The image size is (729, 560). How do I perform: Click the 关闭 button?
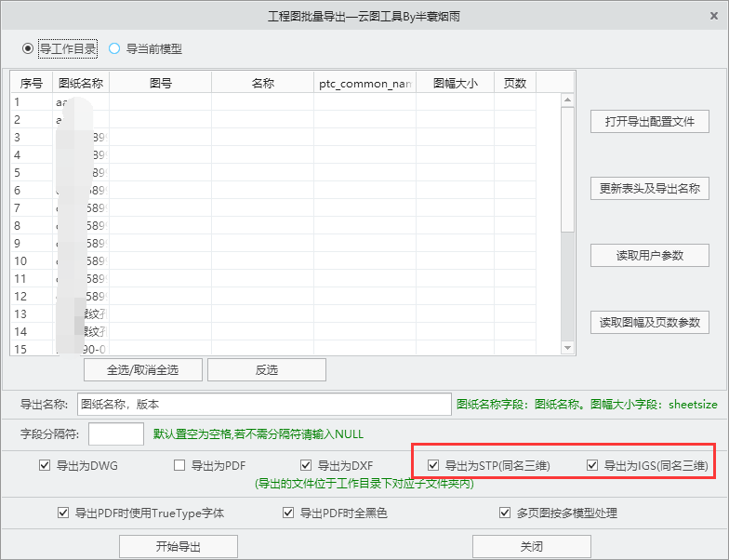point(532,546)
